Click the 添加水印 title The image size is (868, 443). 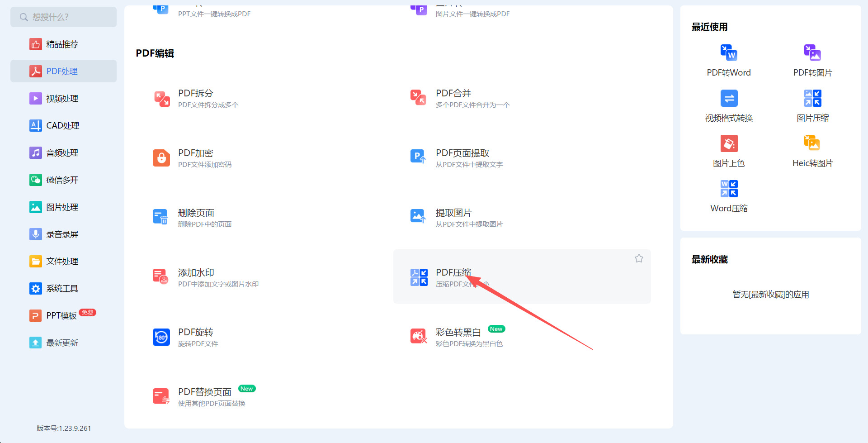pyautogui.click(x=196, y=272)
